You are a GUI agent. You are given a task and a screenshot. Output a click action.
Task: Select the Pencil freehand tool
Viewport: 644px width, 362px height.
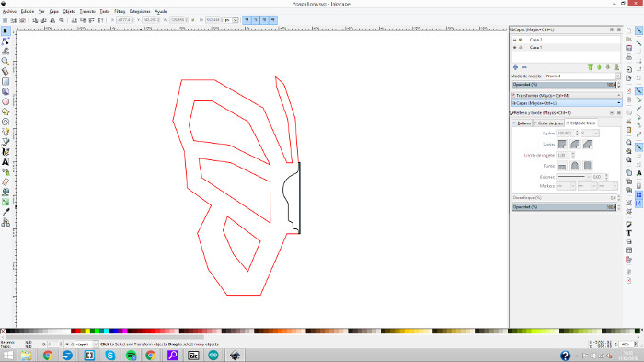click(6, 132)
